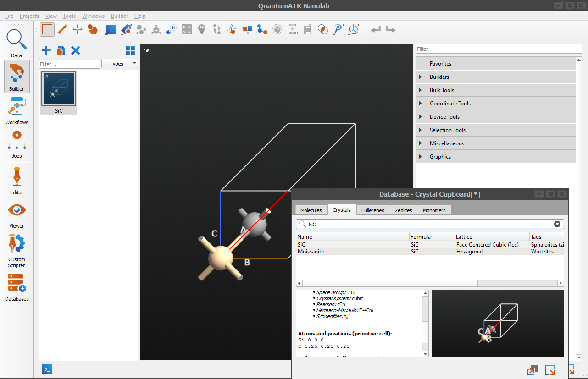Viewport: 588px width, 379px height.
Task: Click the tools panel Filter field
Action: 499,49
